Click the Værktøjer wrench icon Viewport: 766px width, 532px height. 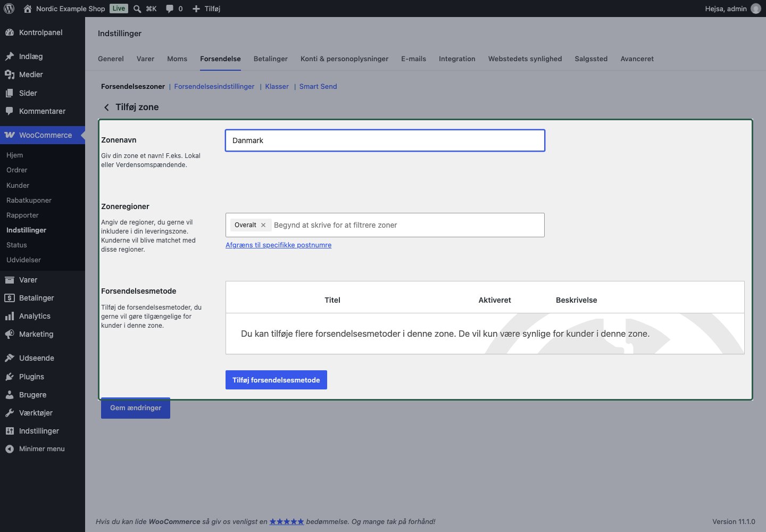(10, 413)
